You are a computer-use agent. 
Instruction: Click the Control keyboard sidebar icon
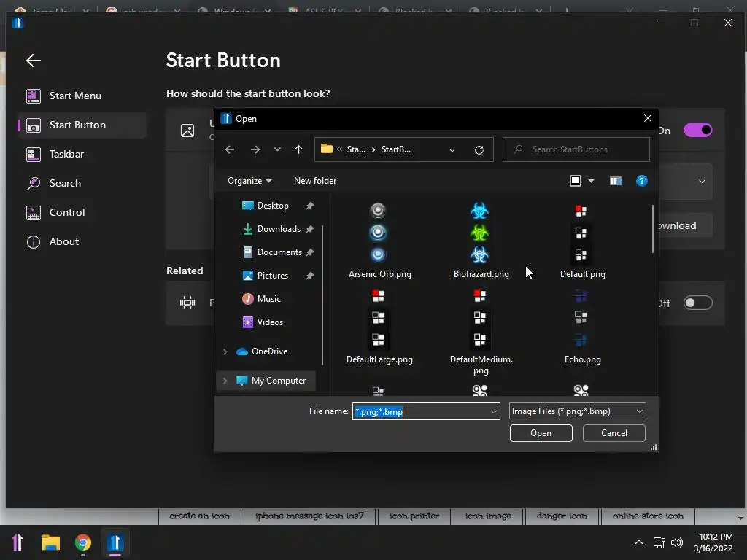(x=34, y=212)
